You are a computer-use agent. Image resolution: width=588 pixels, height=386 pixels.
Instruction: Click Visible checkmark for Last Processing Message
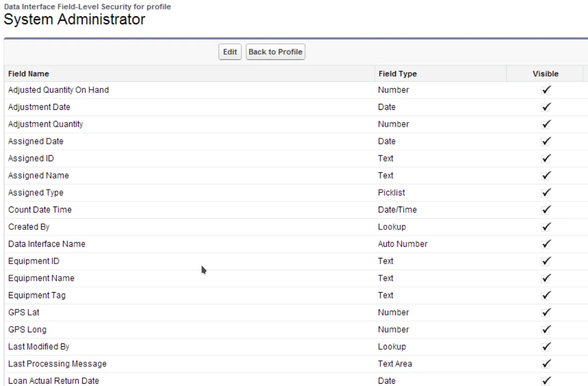tap(546, 364)
